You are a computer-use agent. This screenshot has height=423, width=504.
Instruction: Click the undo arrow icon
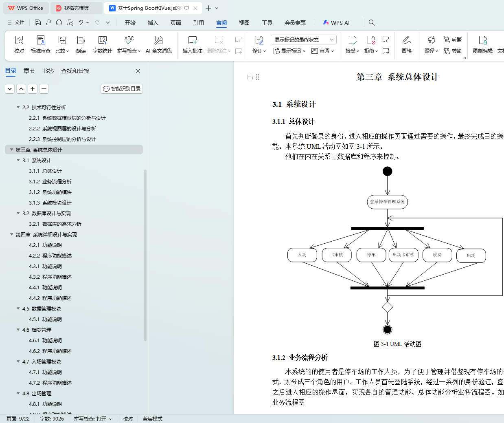point(81,22)
